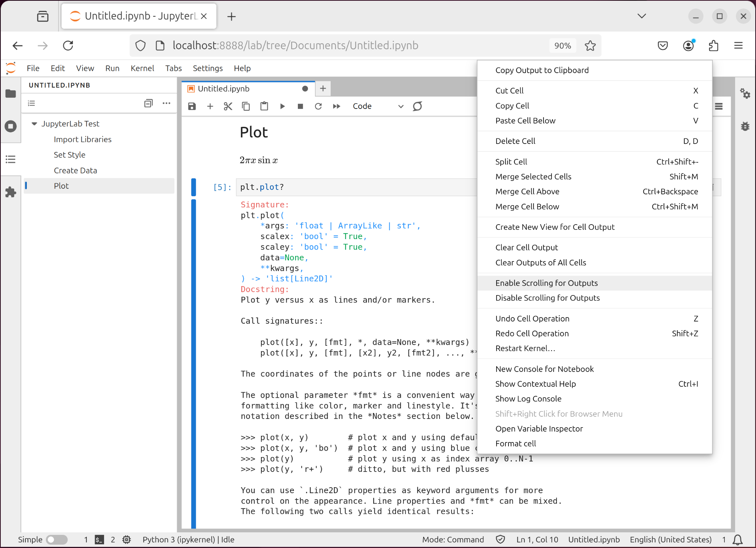Select Show Contextual Help
Screen dimensions: 756x548
595,384
